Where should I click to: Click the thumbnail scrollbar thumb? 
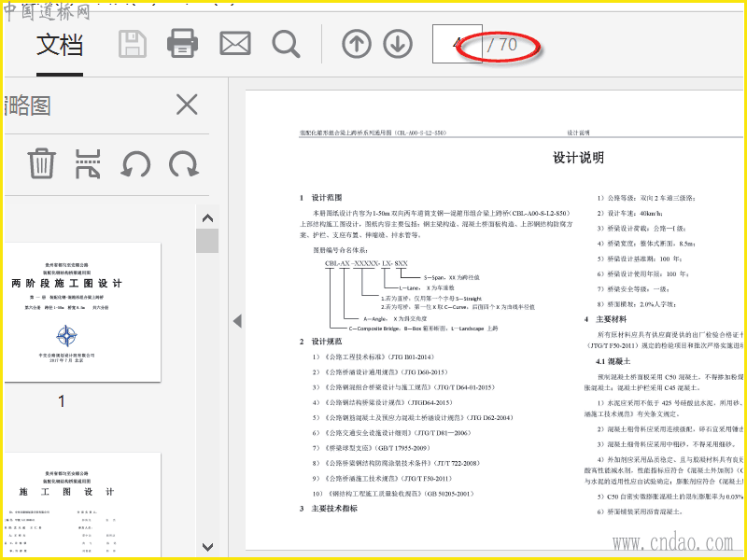(x=207, y=241)
